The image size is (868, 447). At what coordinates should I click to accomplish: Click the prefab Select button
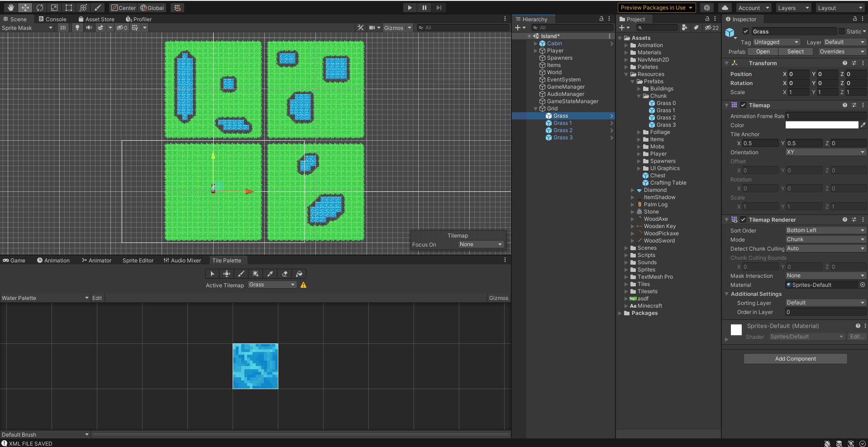coord(795,52)
